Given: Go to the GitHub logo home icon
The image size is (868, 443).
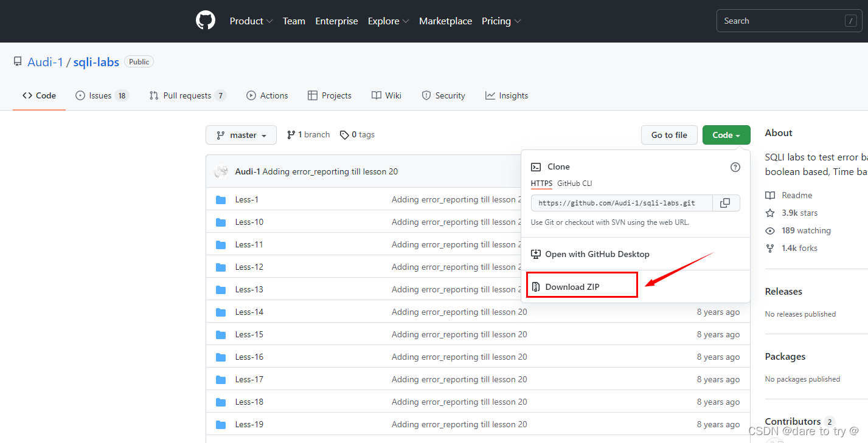Looking at the screenshot, I should [x=206, y=21].
